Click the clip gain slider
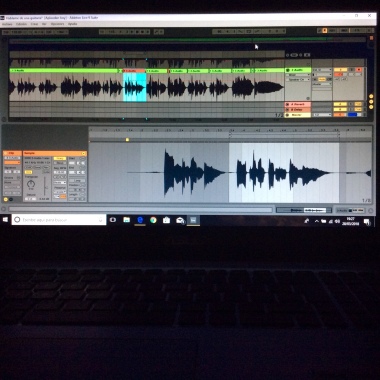This screenshot has width=380, height=380. (45, 187)
